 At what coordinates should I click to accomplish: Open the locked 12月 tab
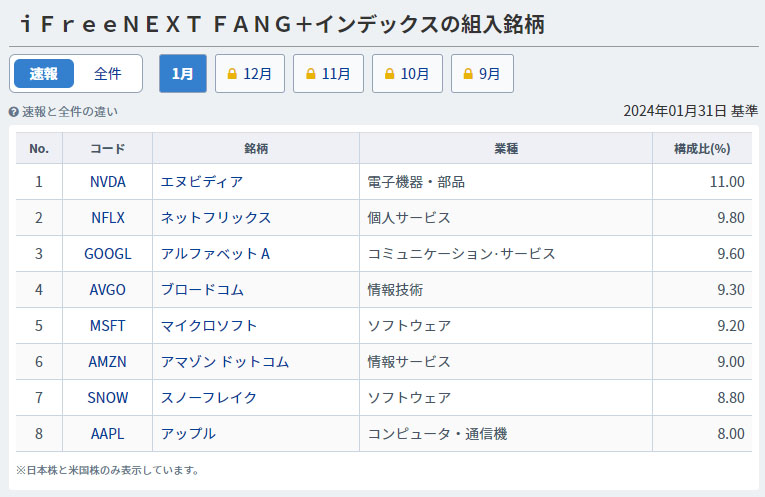pyautogui.click(x=250, y=74)
